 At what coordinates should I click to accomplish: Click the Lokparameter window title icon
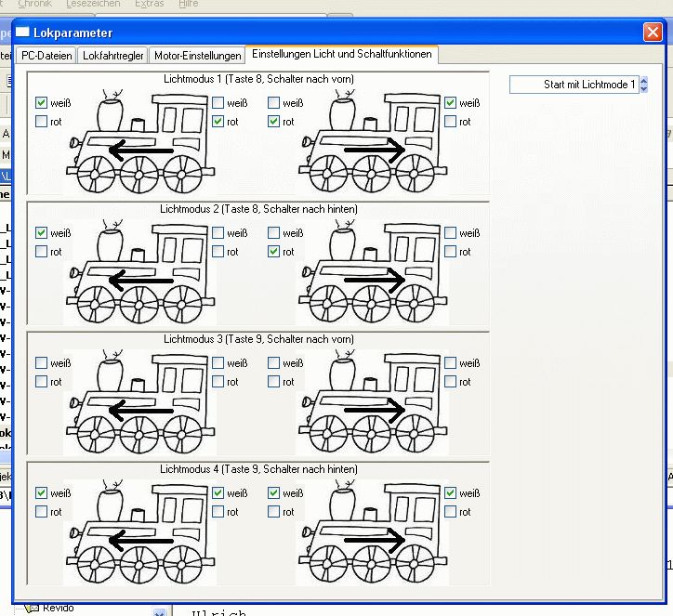[22, 33]
